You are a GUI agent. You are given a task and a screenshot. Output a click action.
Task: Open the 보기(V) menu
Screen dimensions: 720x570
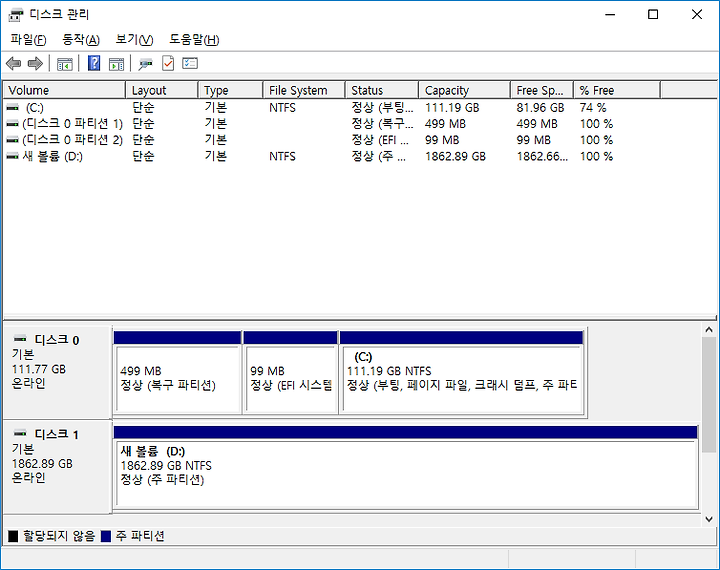pos(134,40)
